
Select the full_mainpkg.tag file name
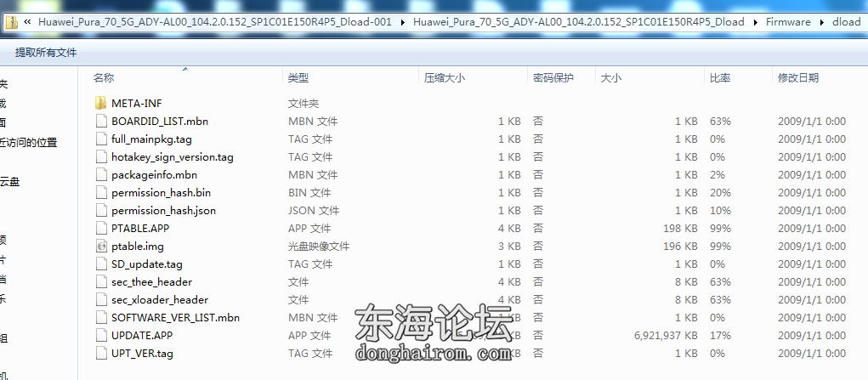coord(151,139)
